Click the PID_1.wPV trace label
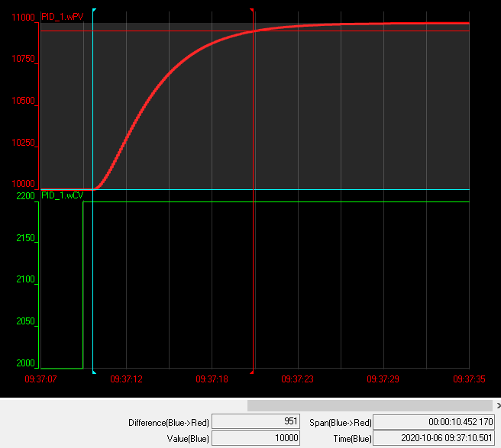Viewport: 501px width, 448px height. pos(63,17)
